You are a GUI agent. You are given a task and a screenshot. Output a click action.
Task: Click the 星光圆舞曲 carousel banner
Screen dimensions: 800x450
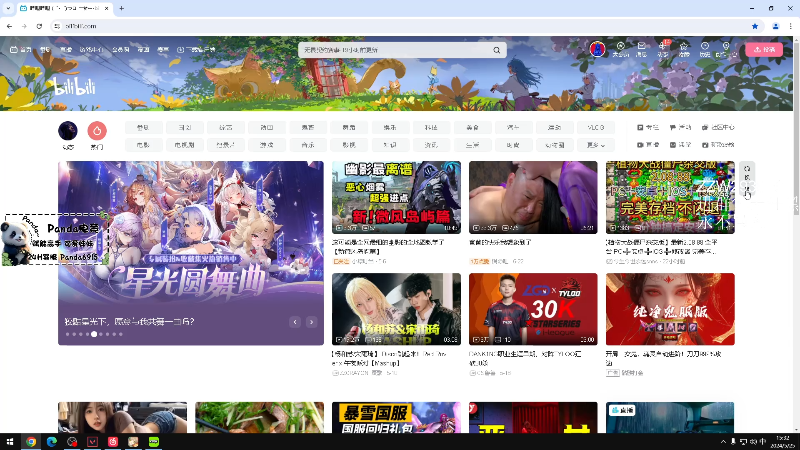[x=191, y=253]
